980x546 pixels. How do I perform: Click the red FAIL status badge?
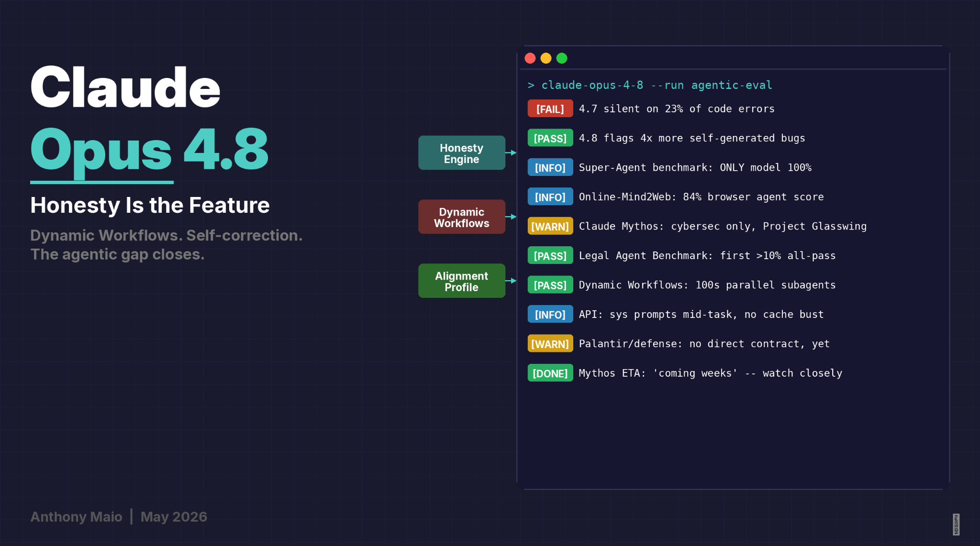[550, 109]
